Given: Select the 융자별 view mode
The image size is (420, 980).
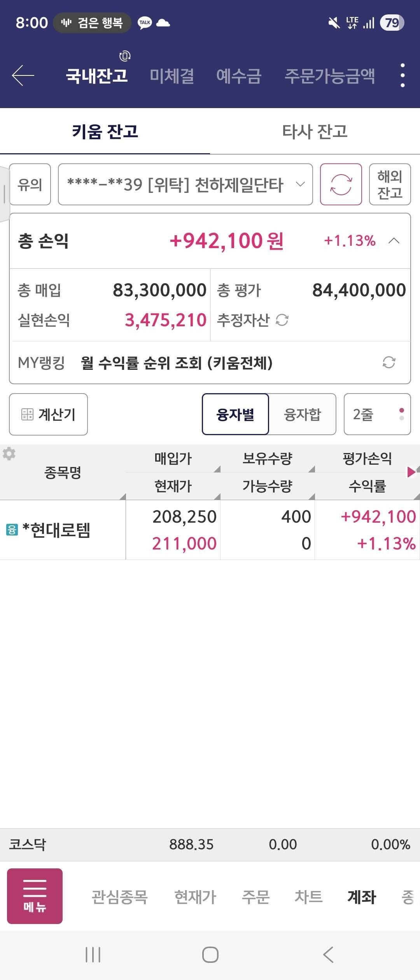Looking at the screenshot, I should [236, 415].
